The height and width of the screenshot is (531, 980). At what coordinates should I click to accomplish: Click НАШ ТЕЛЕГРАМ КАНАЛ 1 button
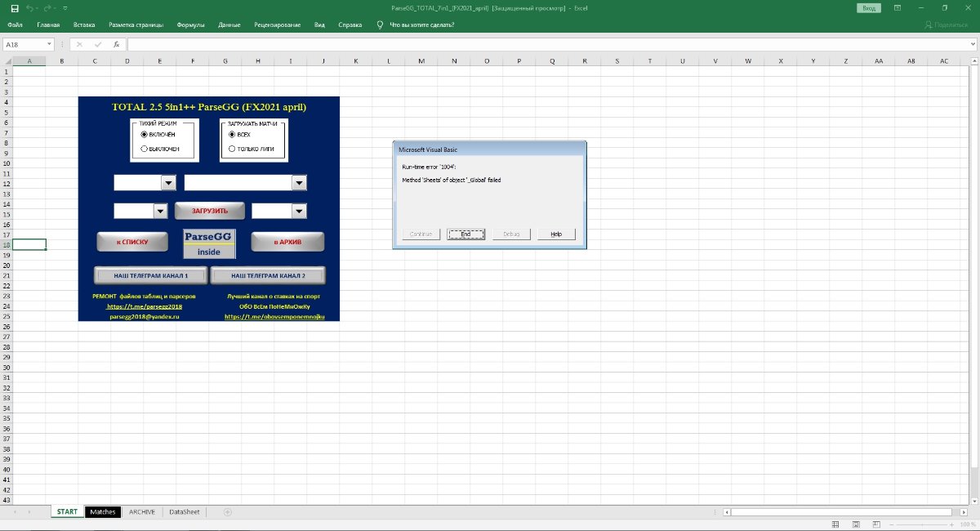pyautogui.click(x=151, y=275)
